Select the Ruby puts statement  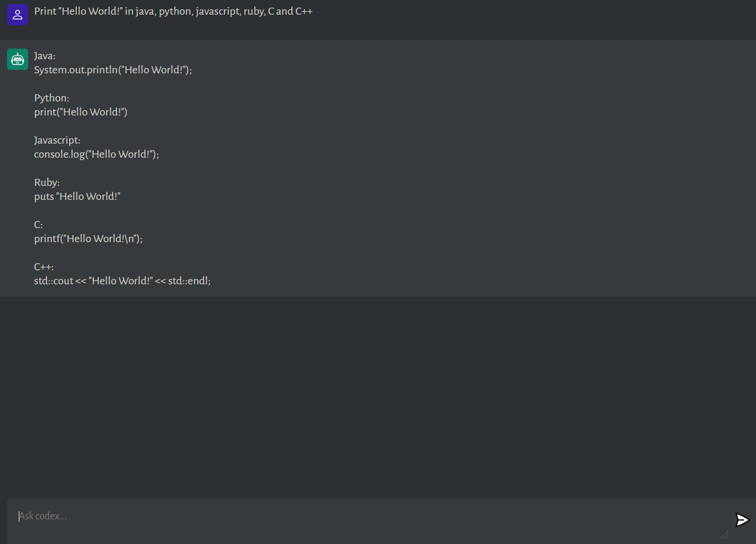[77, 196]
